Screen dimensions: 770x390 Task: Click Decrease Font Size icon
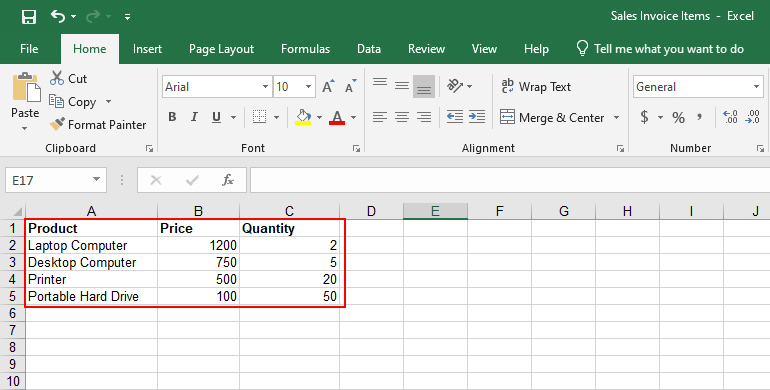point(350,86)
